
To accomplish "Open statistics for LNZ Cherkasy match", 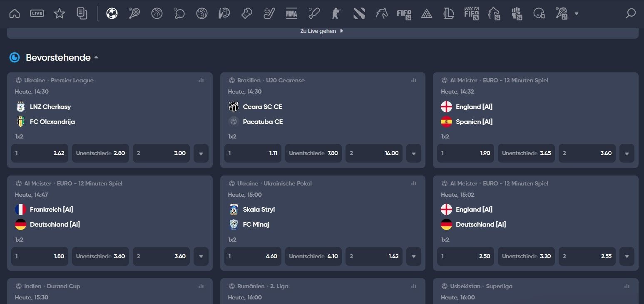I will [x=201, y=80].
